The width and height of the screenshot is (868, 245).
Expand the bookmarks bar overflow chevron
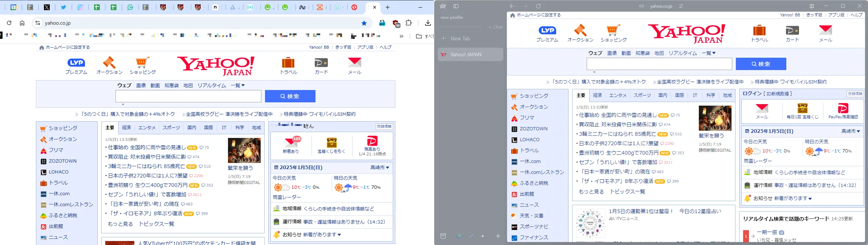(x=401, y=36)
